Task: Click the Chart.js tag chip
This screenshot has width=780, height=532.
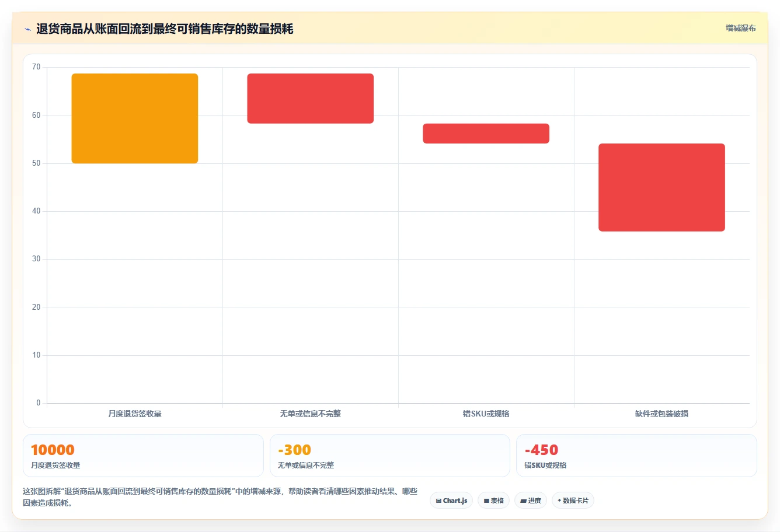Action: pos(451,501)
